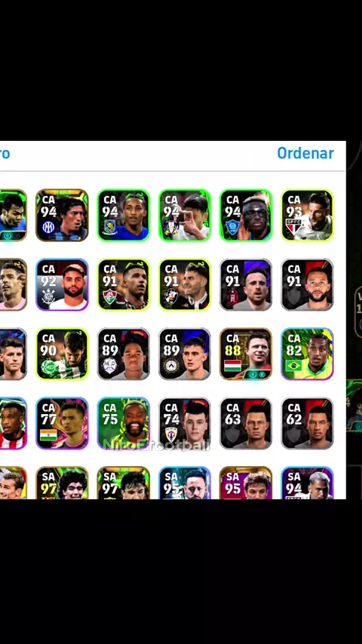Open the SA 95 purple background card
Image resolution: width=362 pixels, height=644 pixels.
pos(246,483)
